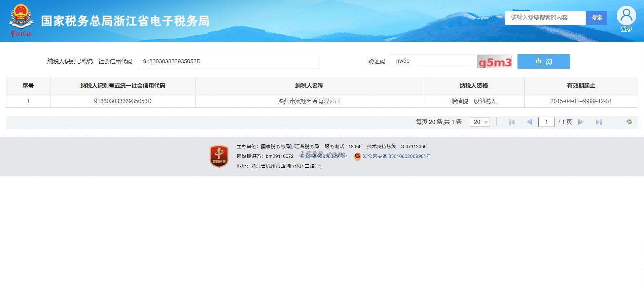Image resolution: width=644 pixels, height=307 pixels.
Task: Click 主办单位 国家税务总局浙江省税务局 text
Action: pyautogui.click(x=278, y=146)
